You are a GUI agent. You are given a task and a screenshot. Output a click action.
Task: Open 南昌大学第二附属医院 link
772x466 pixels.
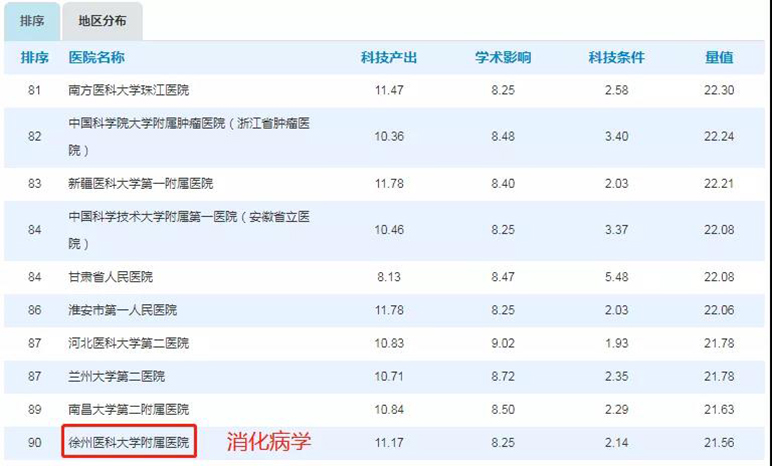128,409
